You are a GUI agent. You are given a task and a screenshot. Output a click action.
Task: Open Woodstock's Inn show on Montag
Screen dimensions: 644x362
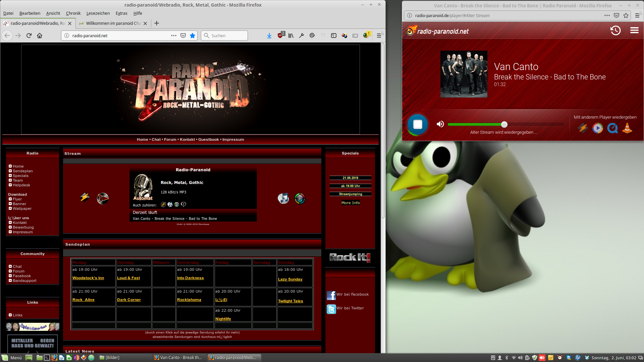[x=88, y=278]
